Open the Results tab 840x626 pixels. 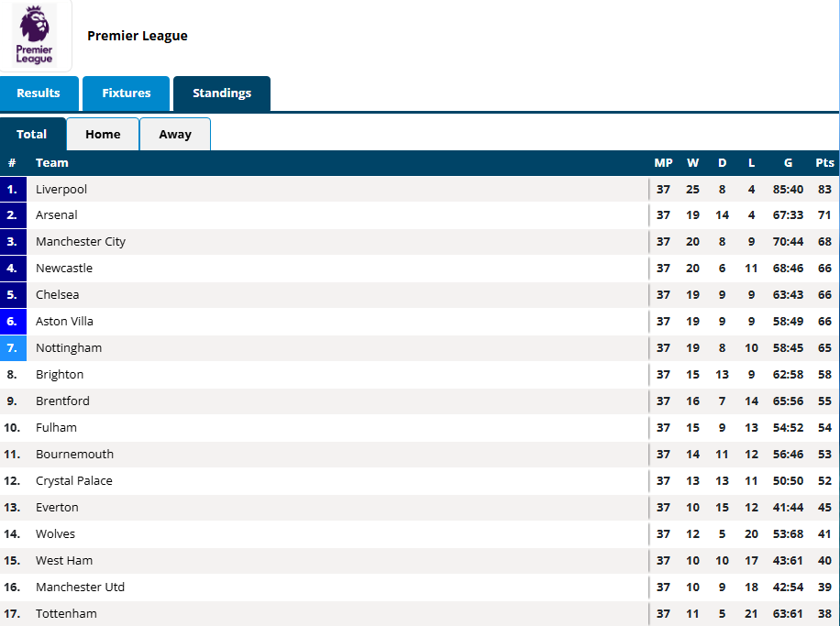click(39, 93)
